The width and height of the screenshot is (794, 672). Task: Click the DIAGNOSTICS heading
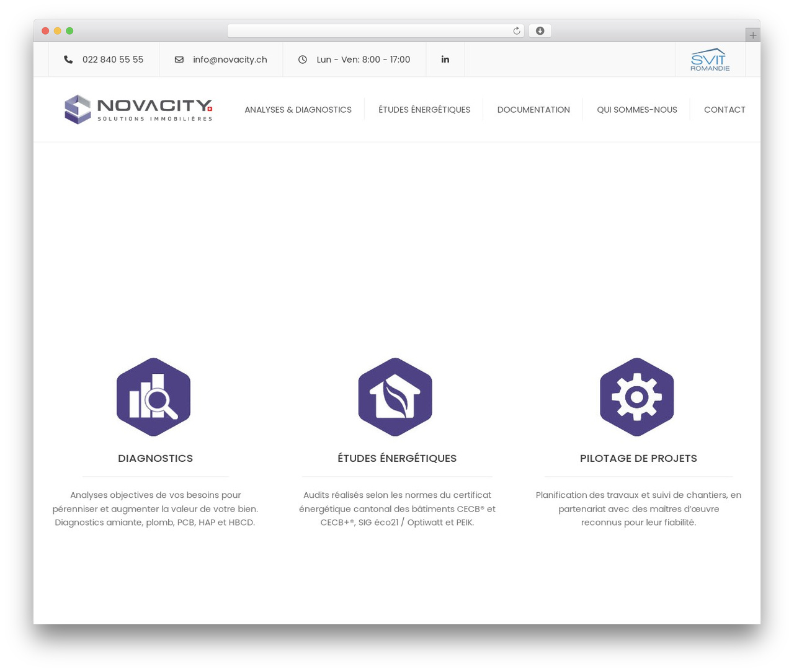(x=156, y=458)
